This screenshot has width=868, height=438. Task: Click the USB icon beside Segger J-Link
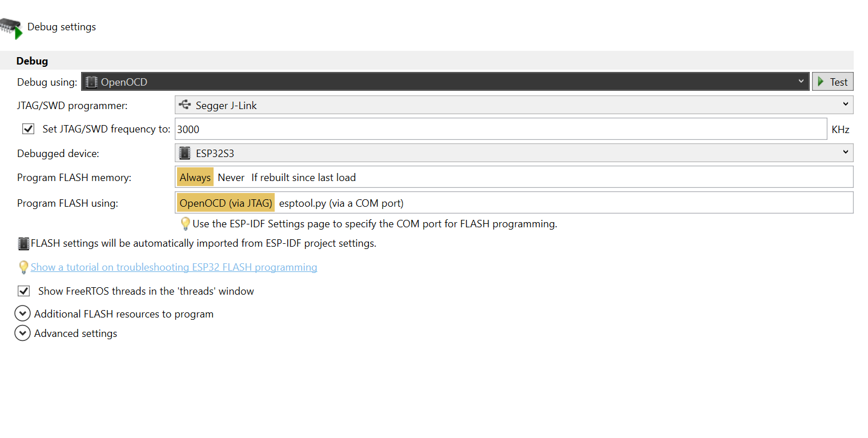point(184,105)
